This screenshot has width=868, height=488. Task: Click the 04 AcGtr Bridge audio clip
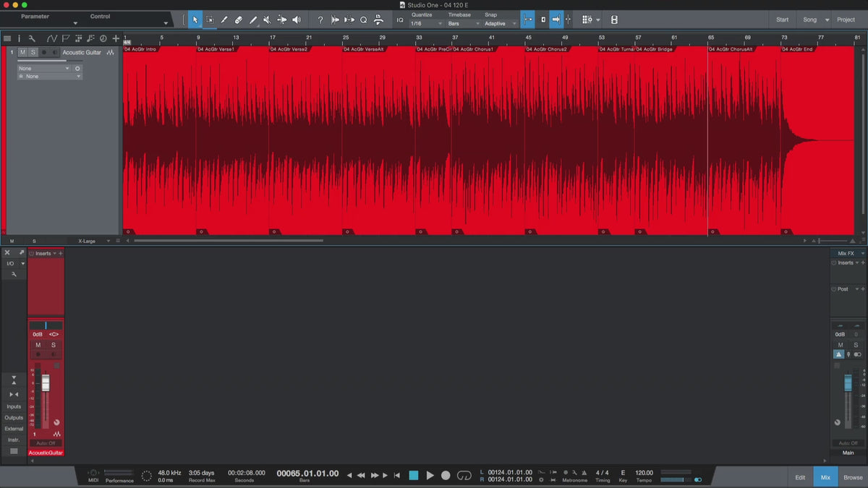[670, 137]
